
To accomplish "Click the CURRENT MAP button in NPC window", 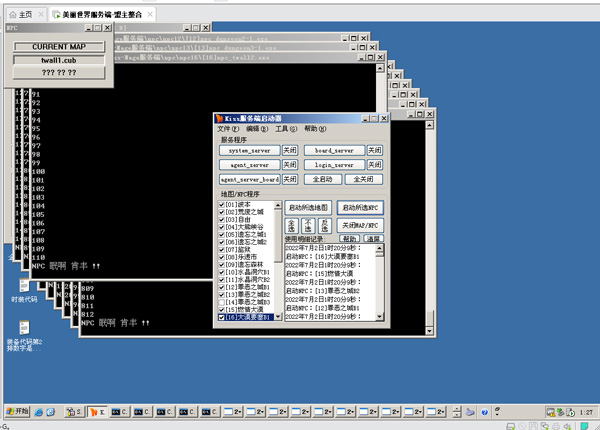I will coord(59,47).
